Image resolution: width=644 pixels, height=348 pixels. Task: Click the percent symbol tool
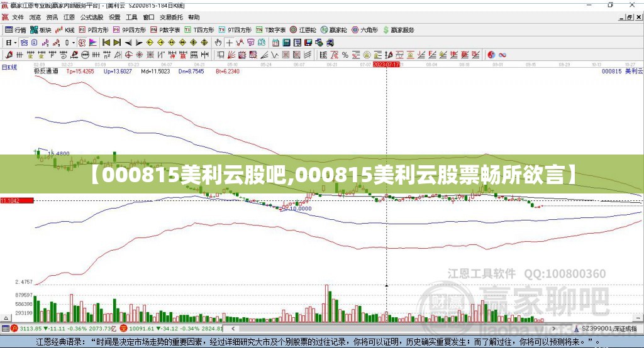point(345,55)
